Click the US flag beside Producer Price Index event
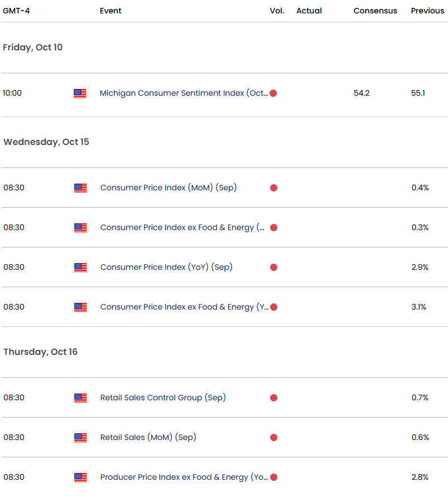 (81, 478)
